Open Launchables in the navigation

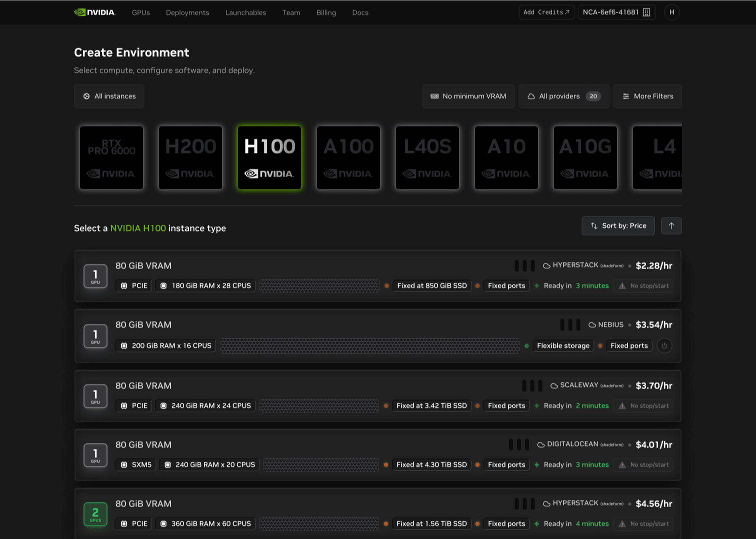pos(245,13)
